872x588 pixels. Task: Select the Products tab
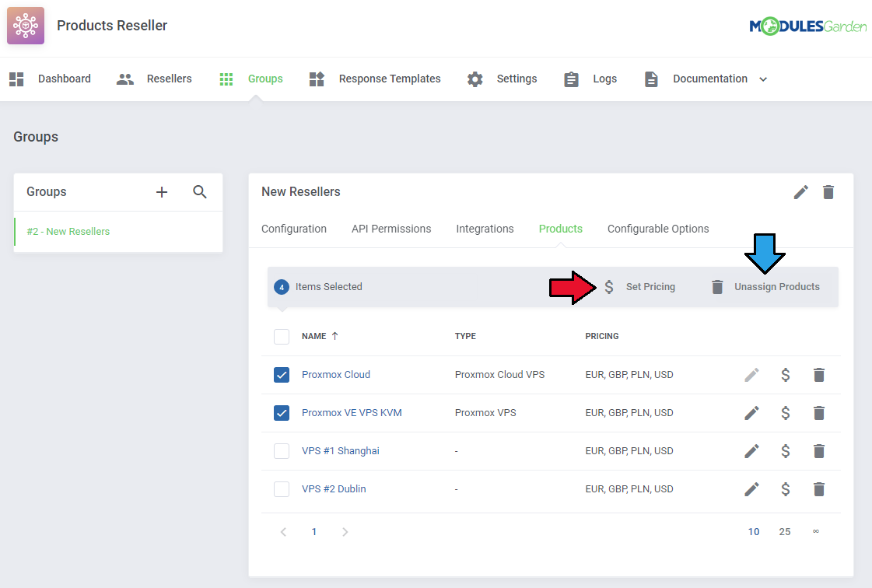click(x=560, y=229)
